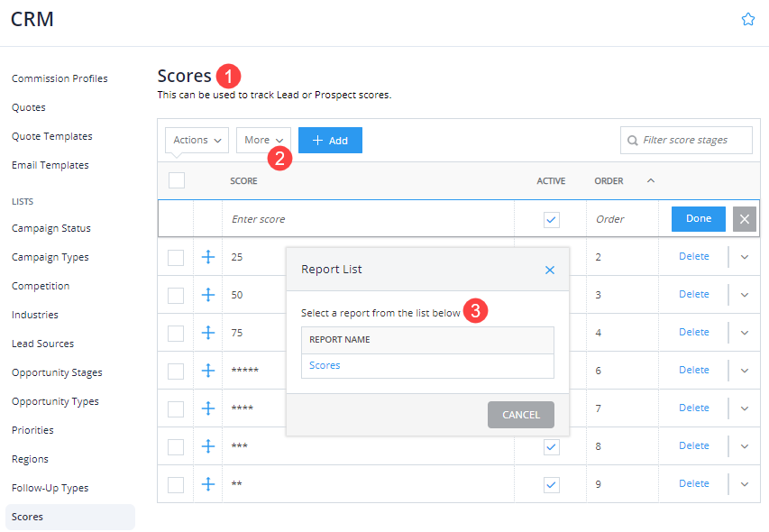
Task: Disable the Active checkbox for order 8
Action: (551, 446)
